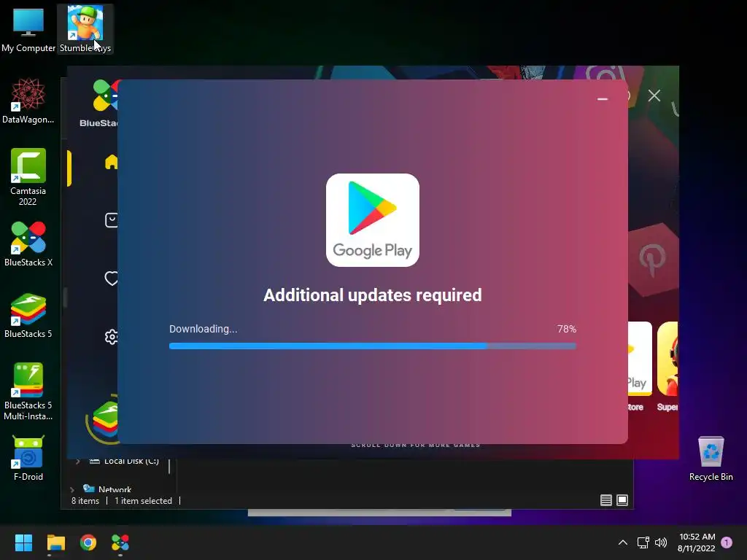Open the favorites heart icon in BlueStacks X sidebar
This screenshot has height=560, width=747.
(x=111, y=278)
